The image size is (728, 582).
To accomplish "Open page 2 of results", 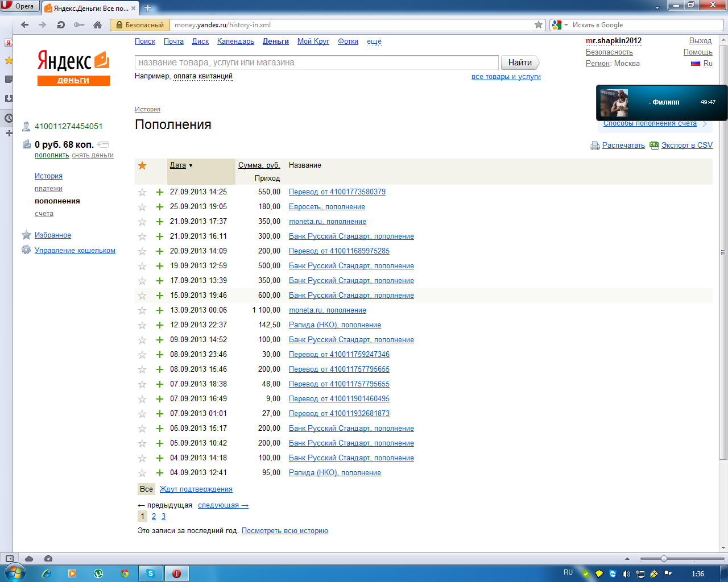I will [x=154, y=517].
